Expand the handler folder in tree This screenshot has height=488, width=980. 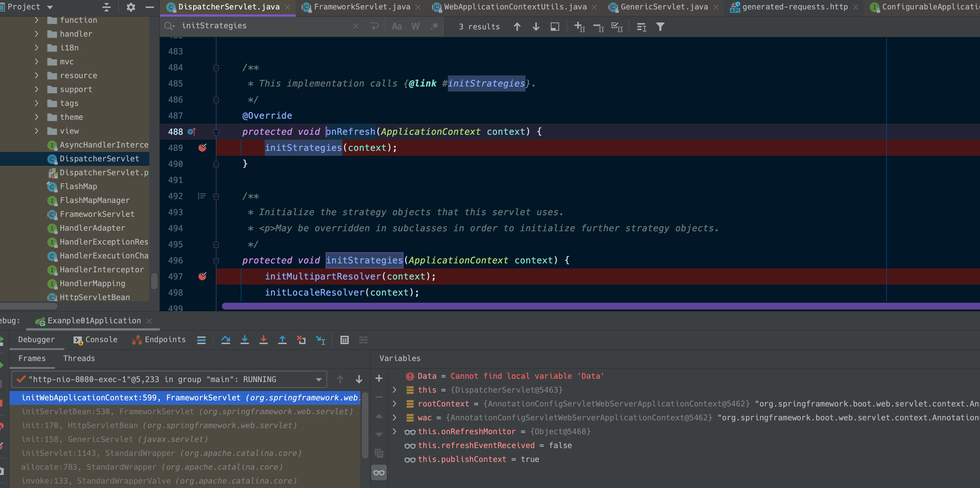(x=37, y=34)
